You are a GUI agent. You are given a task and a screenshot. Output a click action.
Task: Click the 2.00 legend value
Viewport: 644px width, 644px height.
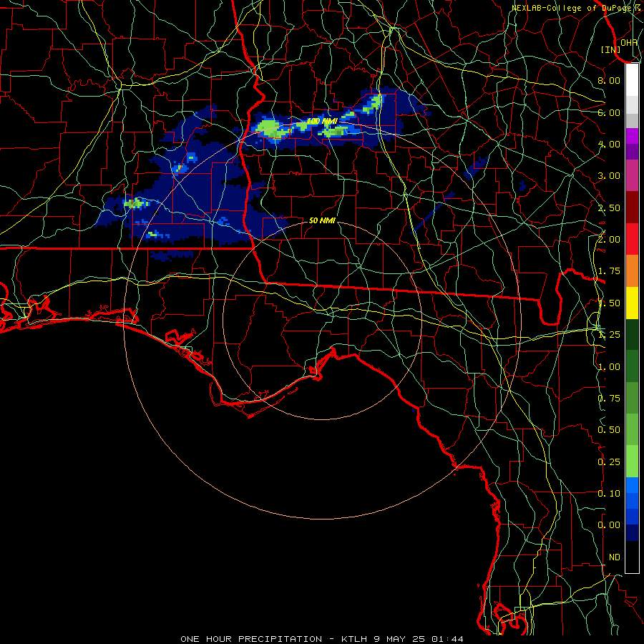pos(609,240)
